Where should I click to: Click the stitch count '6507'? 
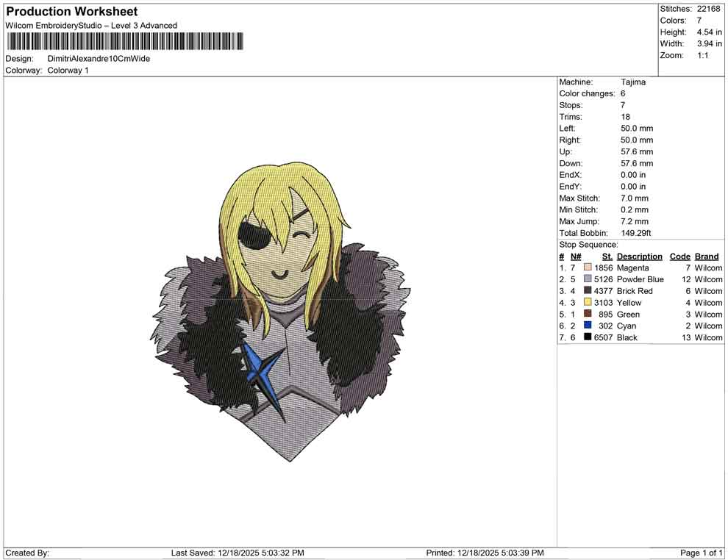point(603,337)
